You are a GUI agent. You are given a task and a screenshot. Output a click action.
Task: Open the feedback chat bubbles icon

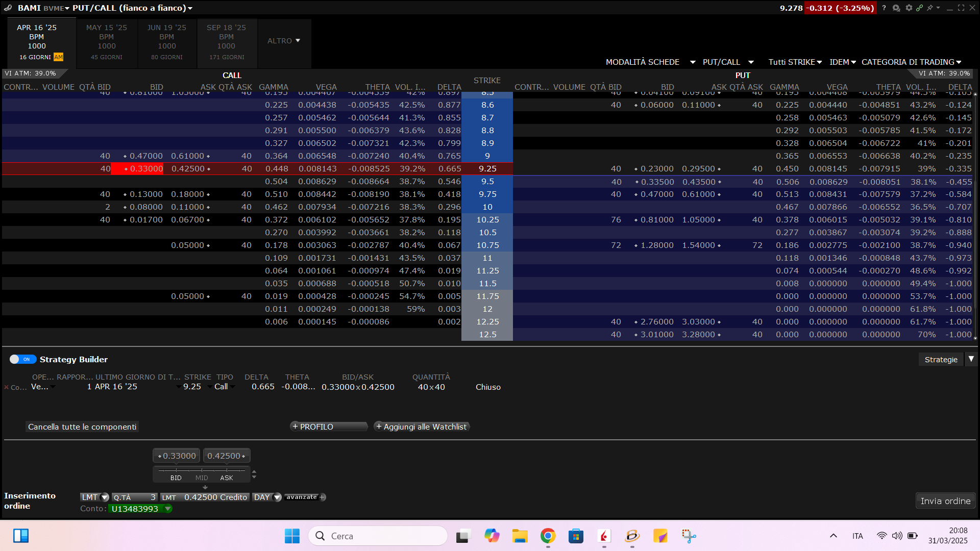coord(896,8)
